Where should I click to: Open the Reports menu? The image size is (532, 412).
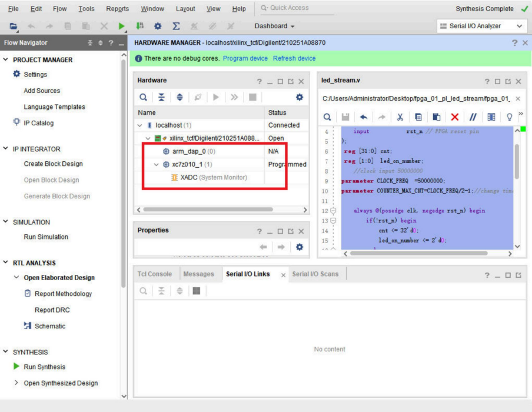[x=117, y=9]
